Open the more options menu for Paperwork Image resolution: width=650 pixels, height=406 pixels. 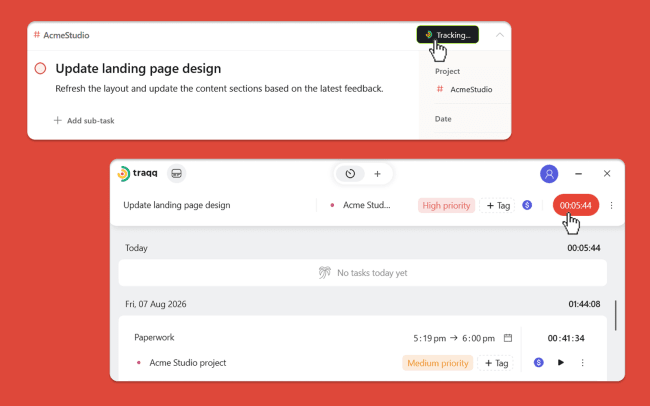click(582, 363)
